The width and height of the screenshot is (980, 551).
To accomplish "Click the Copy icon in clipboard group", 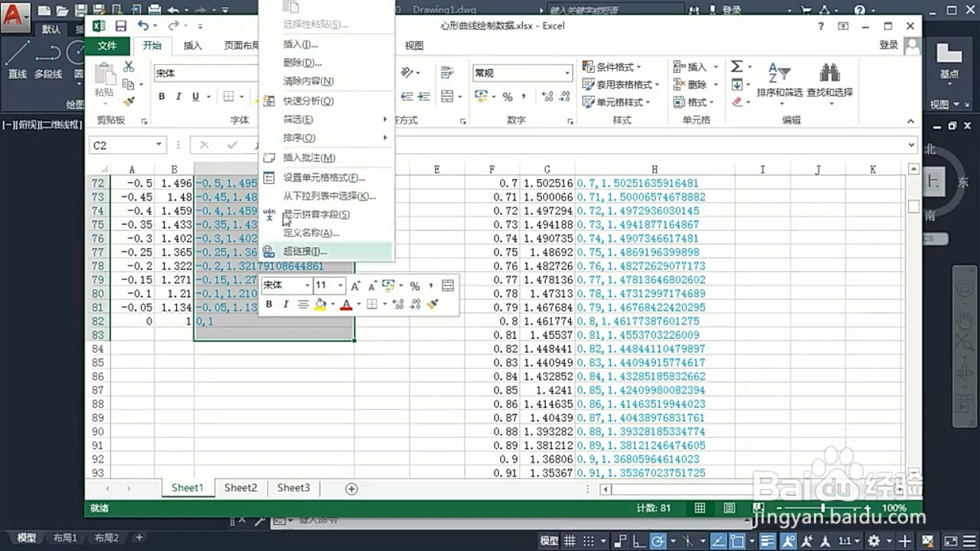I will tap(128, 84).
